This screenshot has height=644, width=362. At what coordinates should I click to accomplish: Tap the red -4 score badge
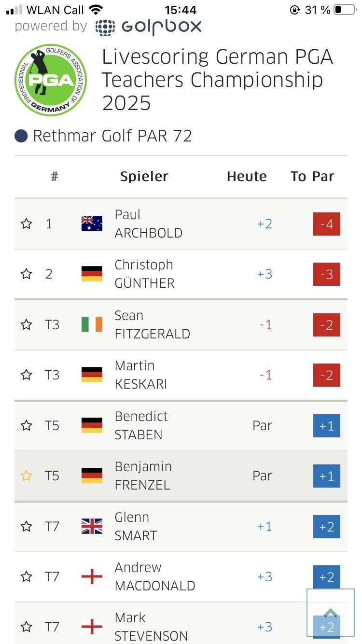[327, 224]
